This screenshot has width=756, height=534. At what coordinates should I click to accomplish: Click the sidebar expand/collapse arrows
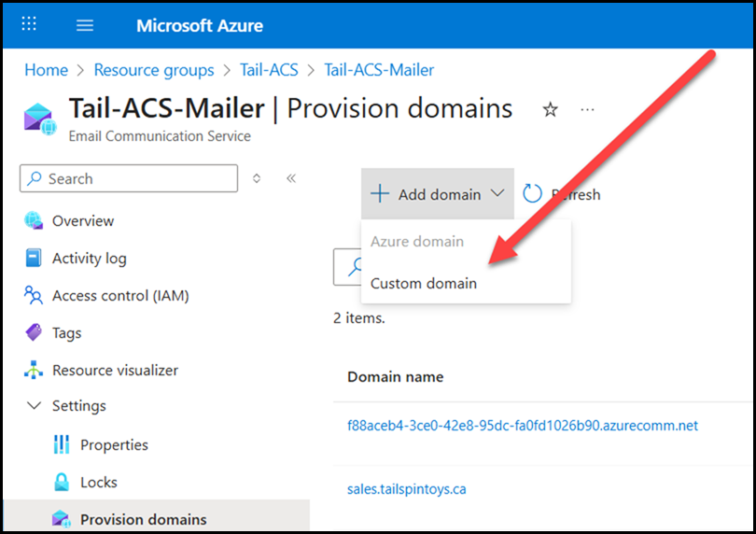258,178
